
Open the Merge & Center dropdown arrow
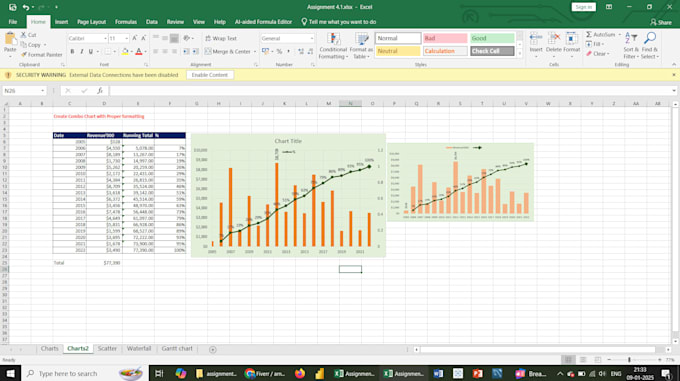point(255,52)
